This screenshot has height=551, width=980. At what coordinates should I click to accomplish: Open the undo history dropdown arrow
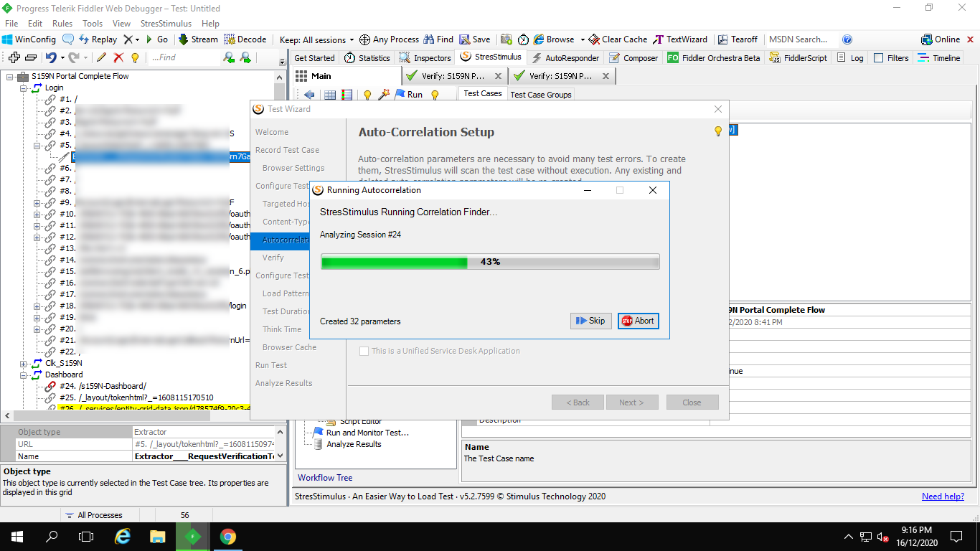click(62, 57)
